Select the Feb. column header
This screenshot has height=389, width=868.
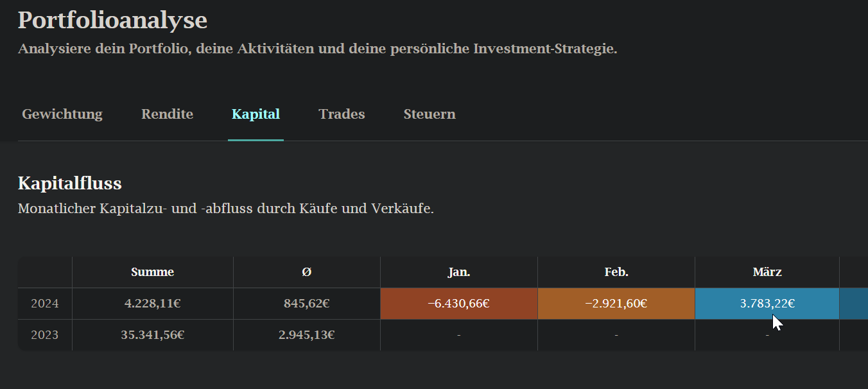click(x=616, y=272)
